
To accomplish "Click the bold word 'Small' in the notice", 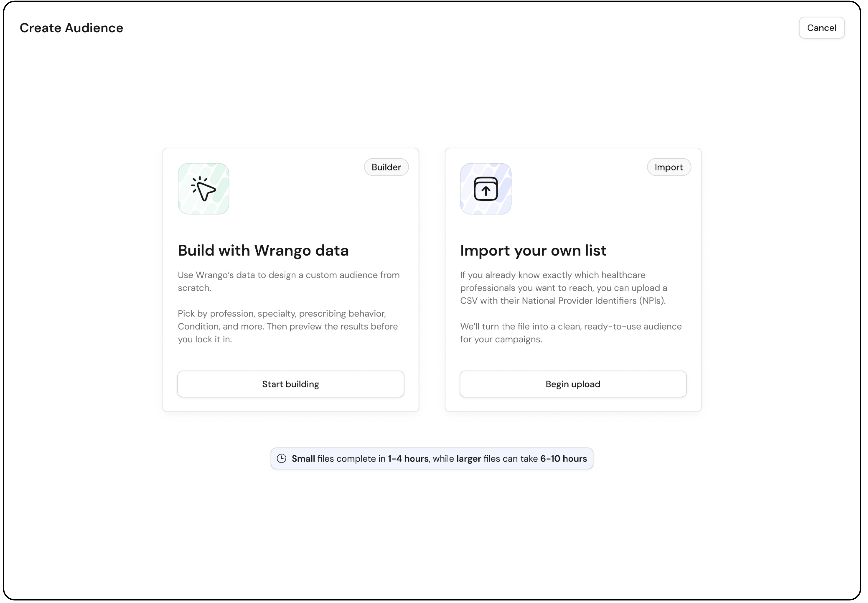I will (303, 458).
